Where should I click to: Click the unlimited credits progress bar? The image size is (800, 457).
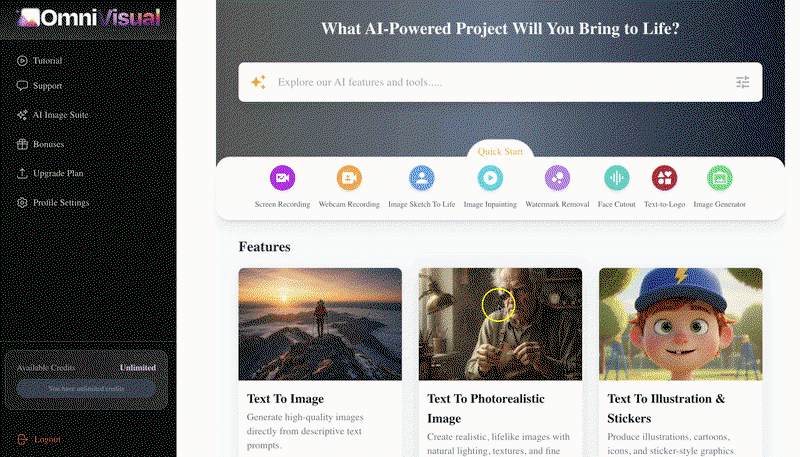tap(86, 389)
